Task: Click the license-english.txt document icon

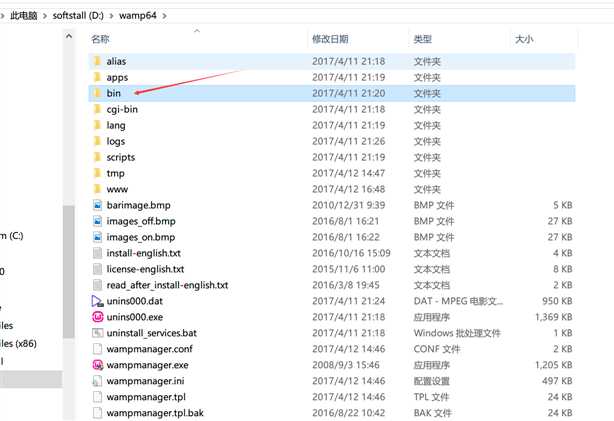Action: (98, 269)
